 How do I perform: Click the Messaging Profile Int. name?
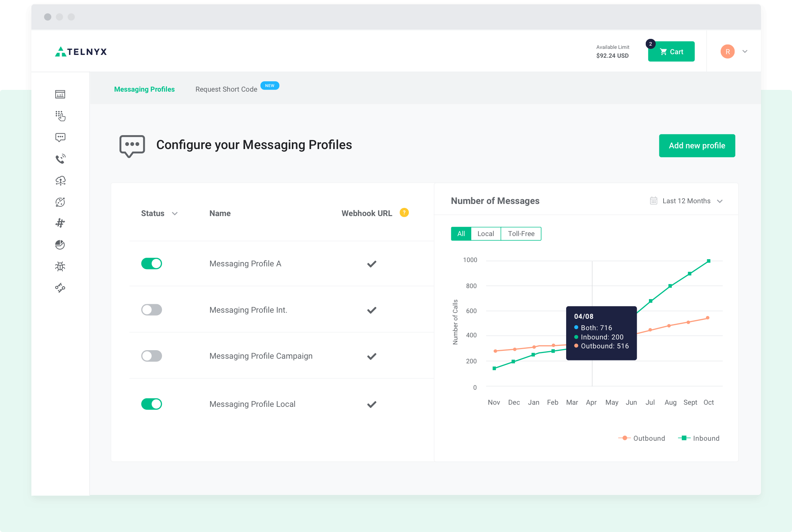click(248, 310)
